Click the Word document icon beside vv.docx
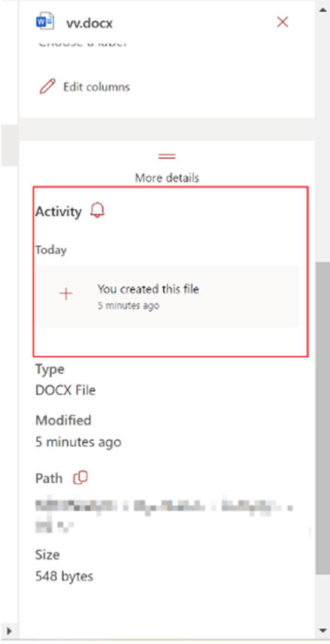The height and width of the screenshot is (644, 330). click(x=45, y=22)
